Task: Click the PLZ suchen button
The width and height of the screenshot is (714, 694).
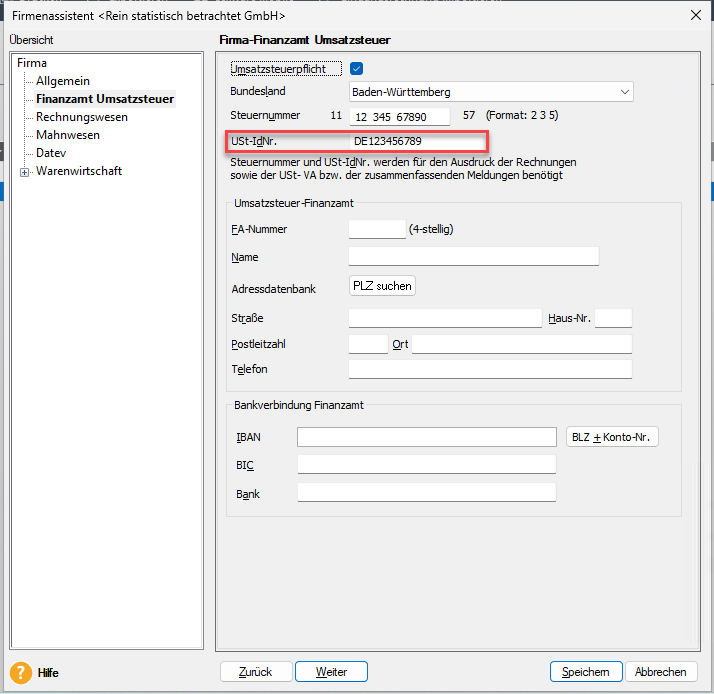Action: [x=382, y=286]
